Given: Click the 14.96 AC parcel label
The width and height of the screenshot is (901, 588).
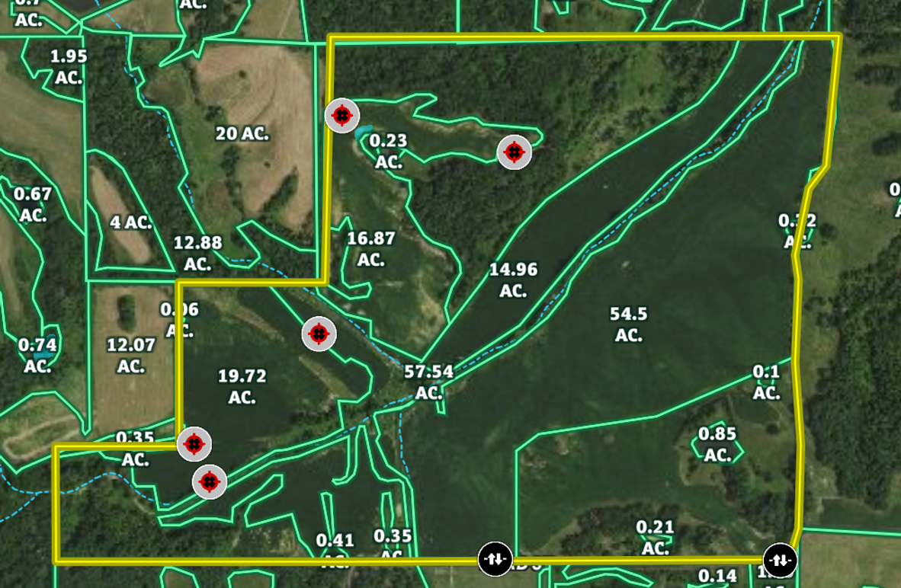Looking at the screenshot, I should tap(513, 280).
